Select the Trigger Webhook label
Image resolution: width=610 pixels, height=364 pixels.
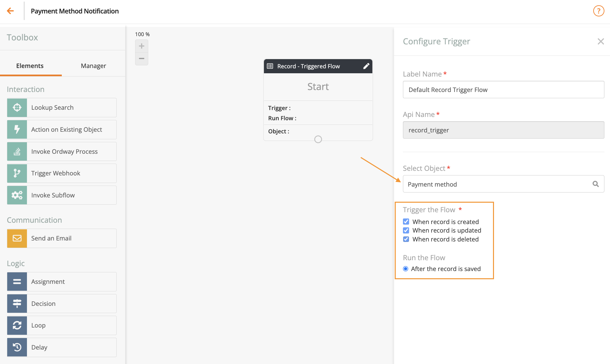pyautogui.click(x=56, y=173)
